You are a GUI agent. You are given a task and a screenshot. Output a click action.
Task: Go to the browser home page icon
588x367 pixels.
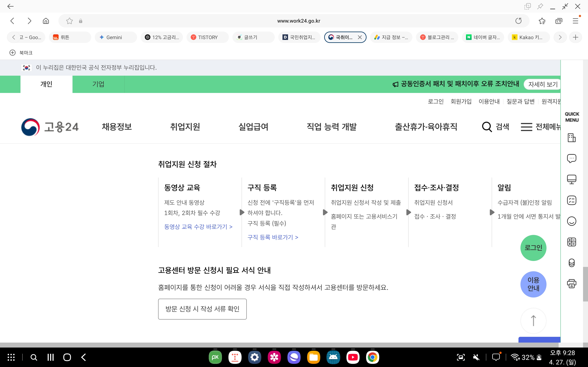46,21
